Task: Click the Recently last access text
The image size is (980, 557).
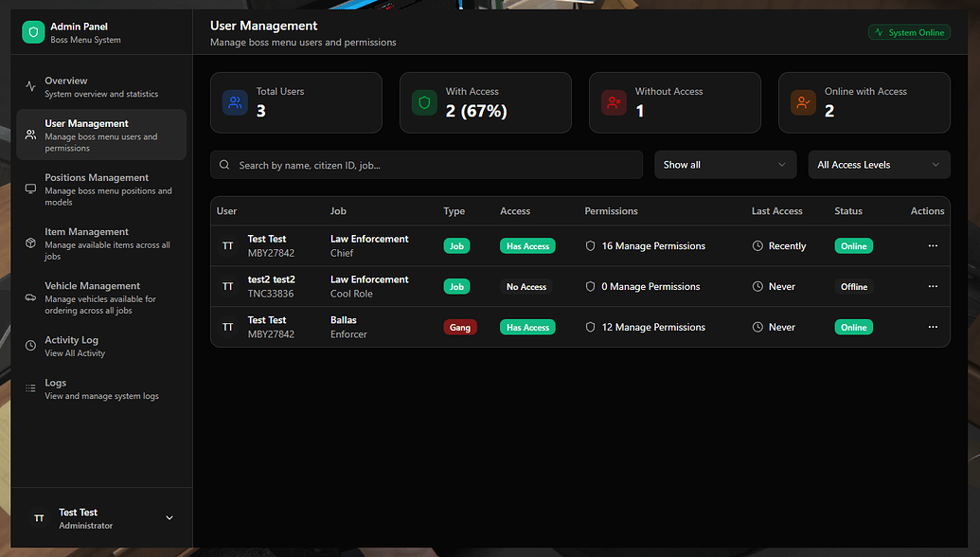Action: (787, 246)
